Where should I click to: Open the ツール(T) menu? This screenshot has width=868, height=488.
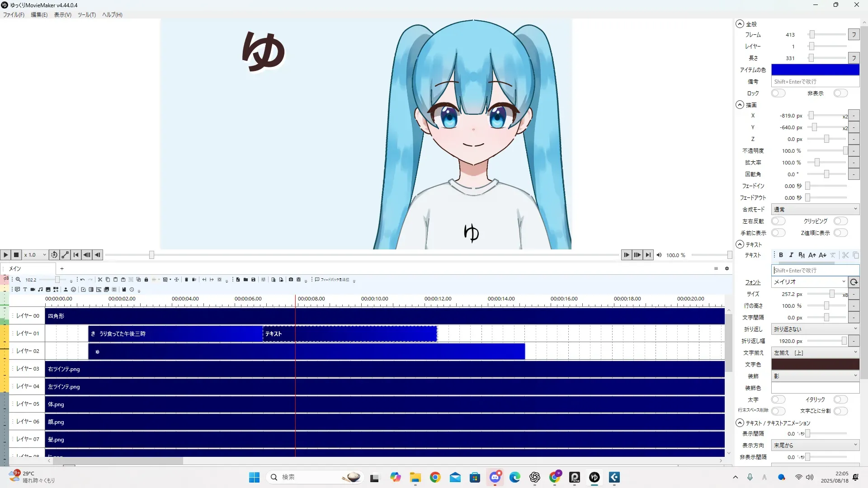coord(86,15)
